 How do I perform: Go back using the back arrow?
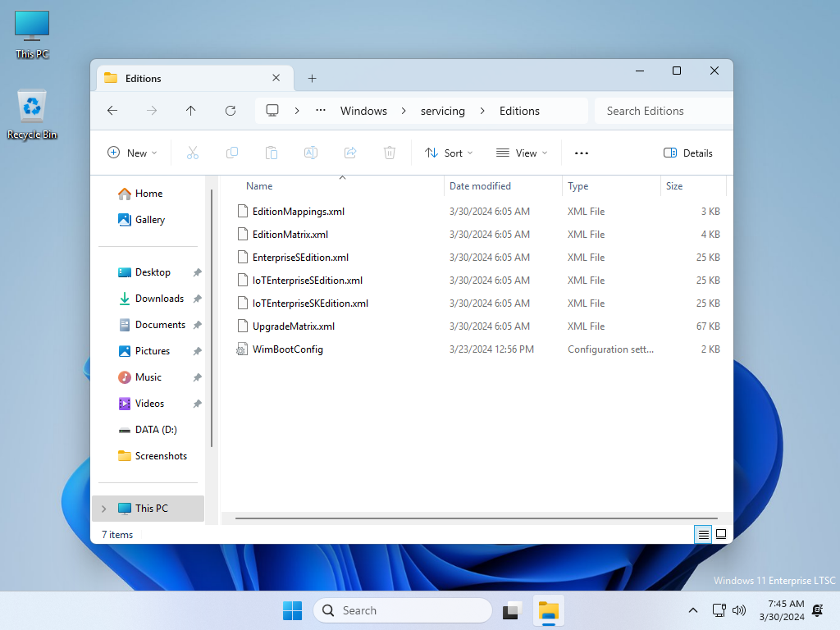[112, 111]
